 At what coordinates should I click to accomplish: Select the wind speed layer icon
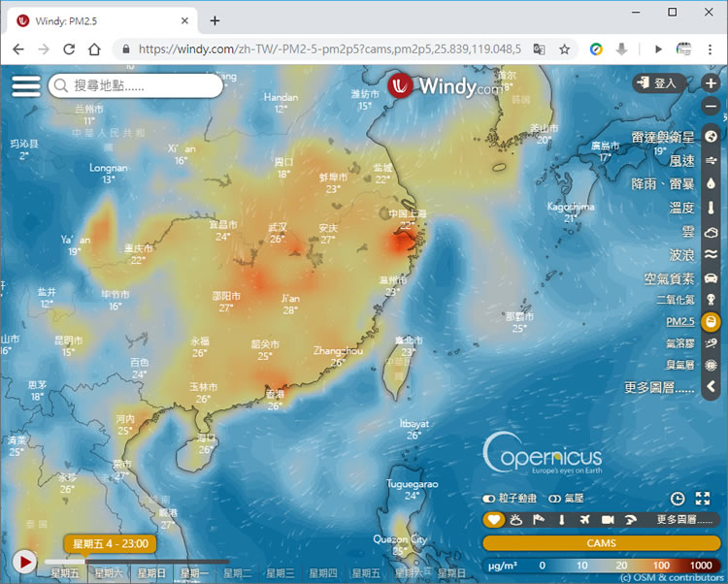coord(711,161)
